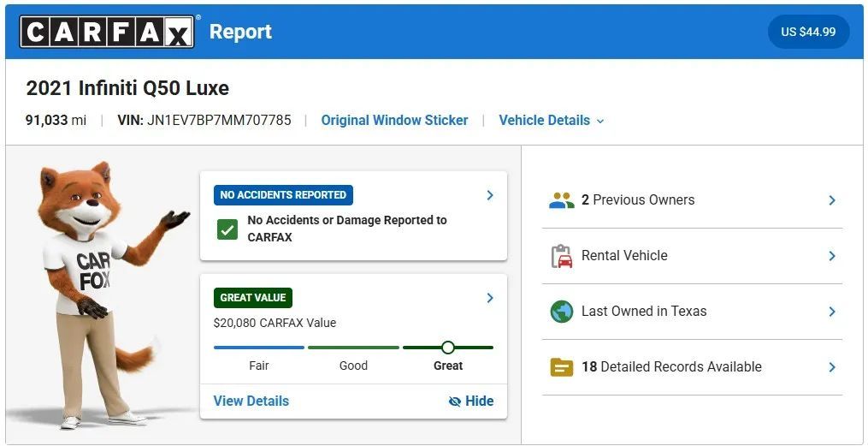Select 18 Detailed Records Available text
This screenshot has height=446, width=868.
tap(671, 366)
